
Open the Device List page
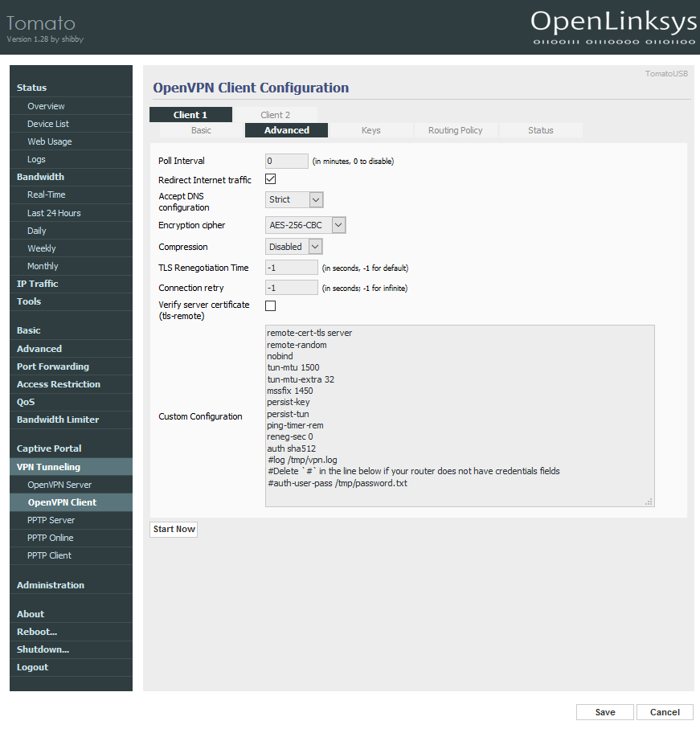click(48, 124)
